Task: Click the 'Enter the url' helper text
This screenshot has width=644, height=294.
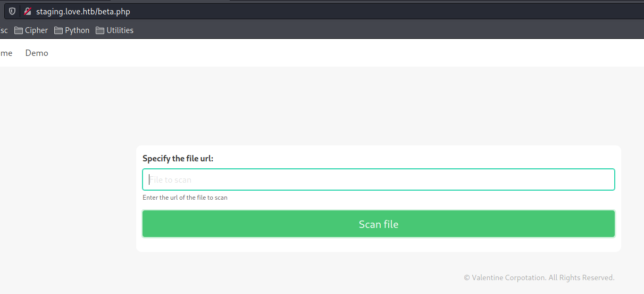Action: click(x=185, y=198)
